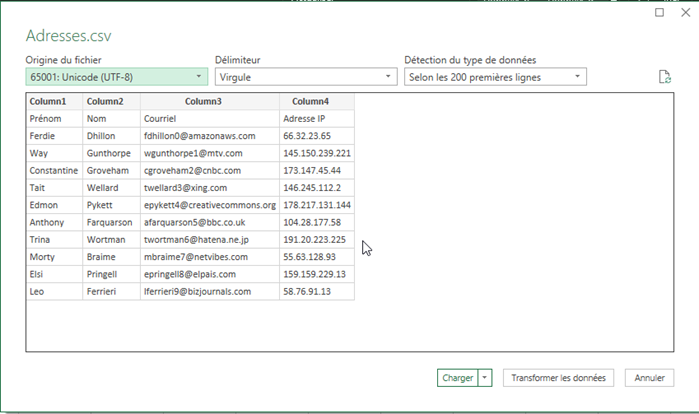Open the Origine du fichier encoding dropdown
This screenshot has height=414, width=699.
pyautogui.click(x=116, y=77)
